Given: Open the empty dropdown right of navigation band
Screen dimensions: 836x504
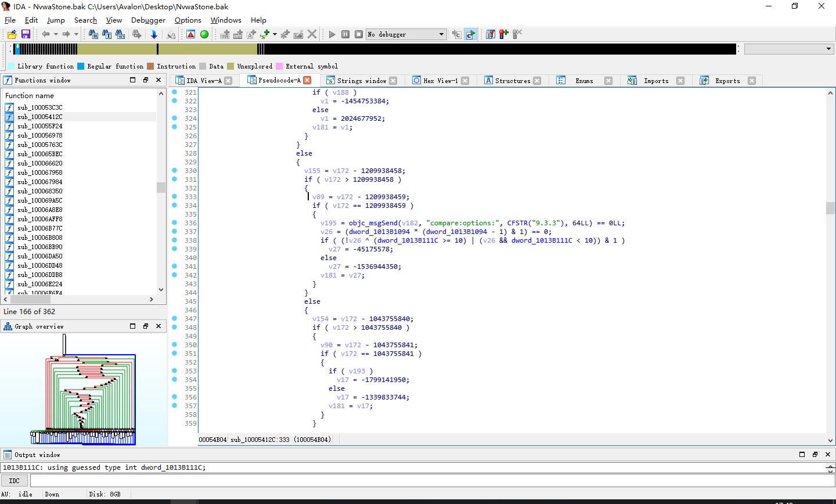Looking at the screenshot, I should (x=788, y=49).
